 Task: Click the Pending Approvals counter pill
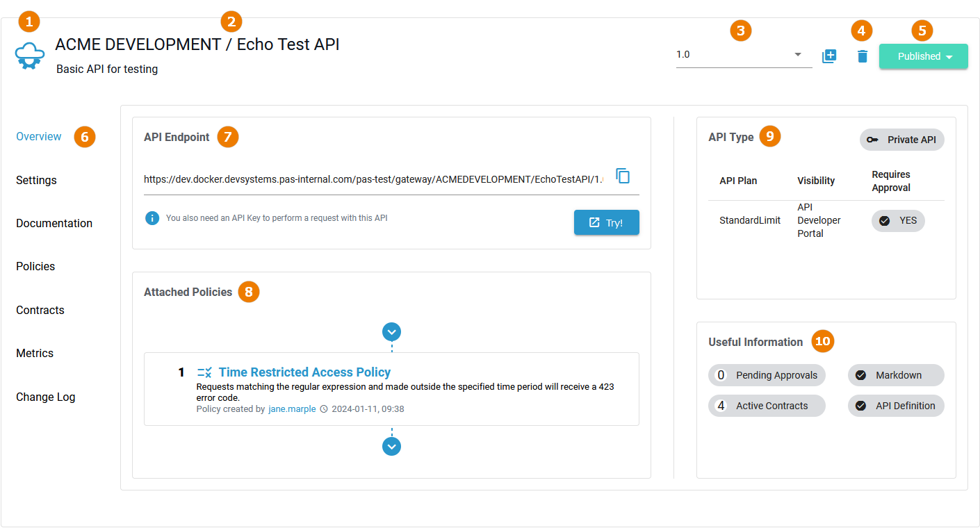coord(767,374)
